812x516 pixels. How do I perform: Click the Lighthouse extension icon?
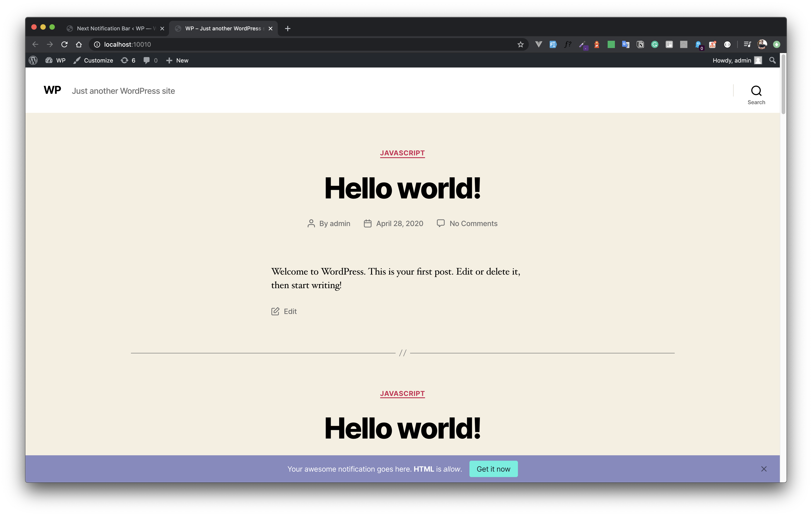coord(597,44)
